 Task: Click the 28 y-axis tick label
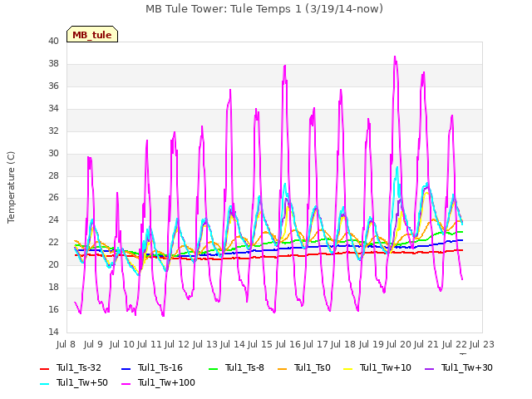click(53, 175)
